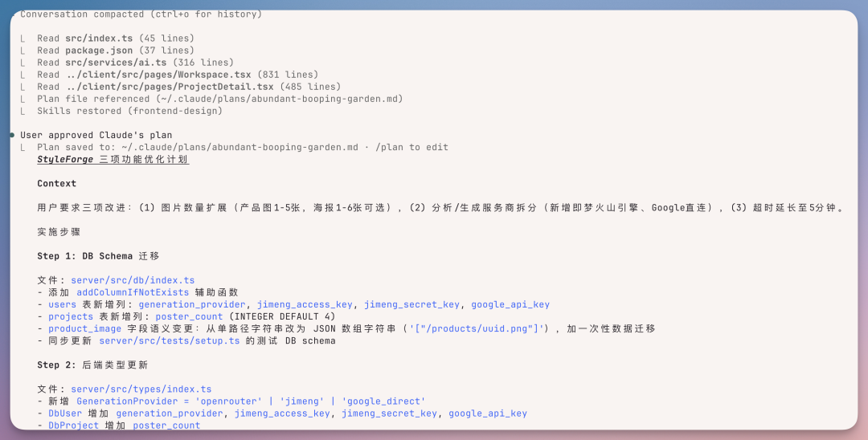Open the server/src/db/index.ts path link

coord(133,280)
